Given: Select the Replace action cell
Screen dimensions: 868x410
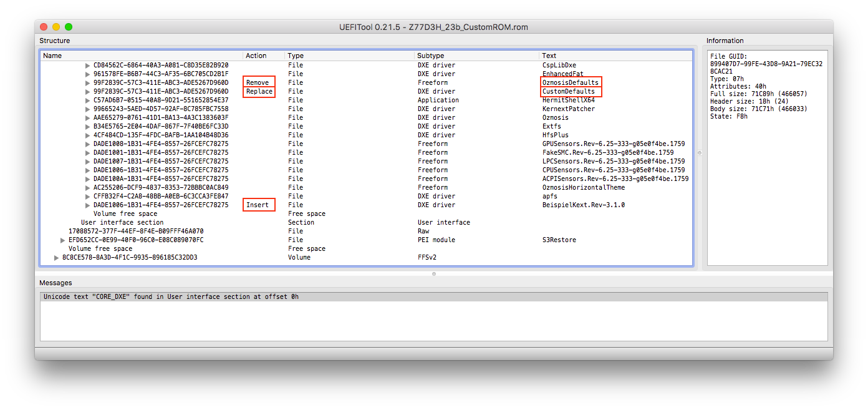Looking at the screenshot, I should click(x=259, y=91).
